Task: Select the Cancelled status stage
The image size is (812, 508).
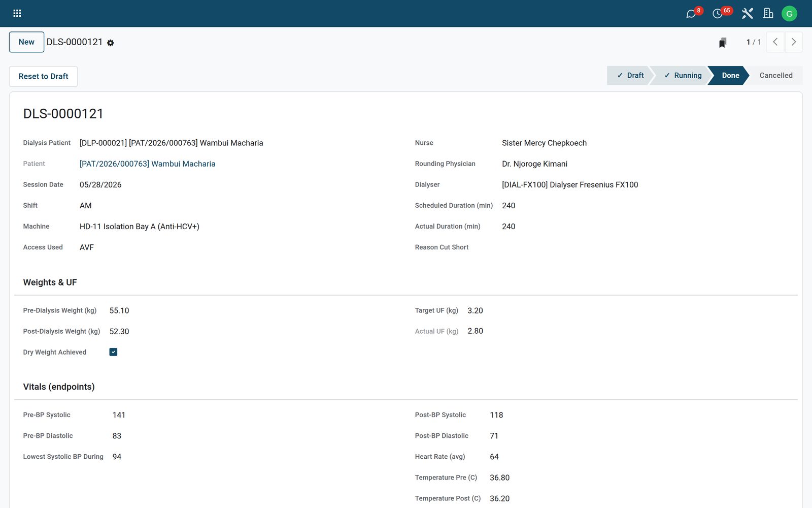Action: [776, 75]
